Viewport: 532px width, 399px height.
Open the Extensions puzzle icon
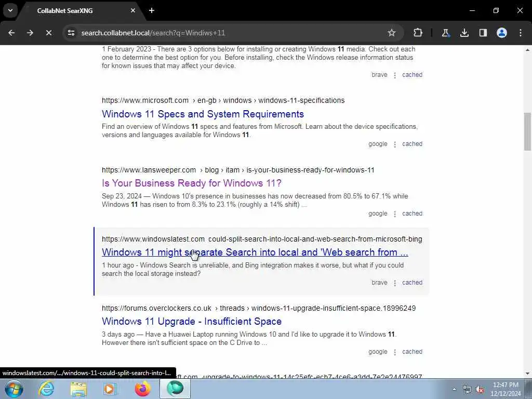click(418, 33)
